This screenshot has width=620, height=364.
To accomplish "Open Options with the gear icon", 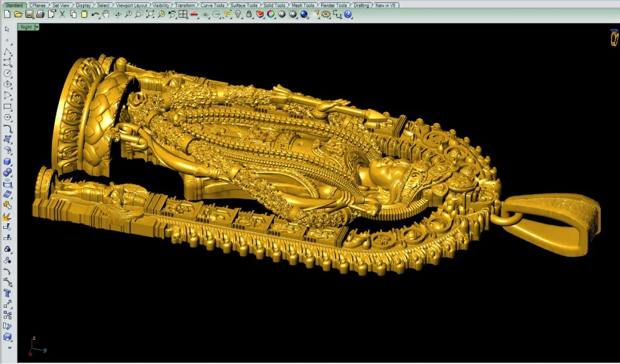I will [x=326, y=14].
